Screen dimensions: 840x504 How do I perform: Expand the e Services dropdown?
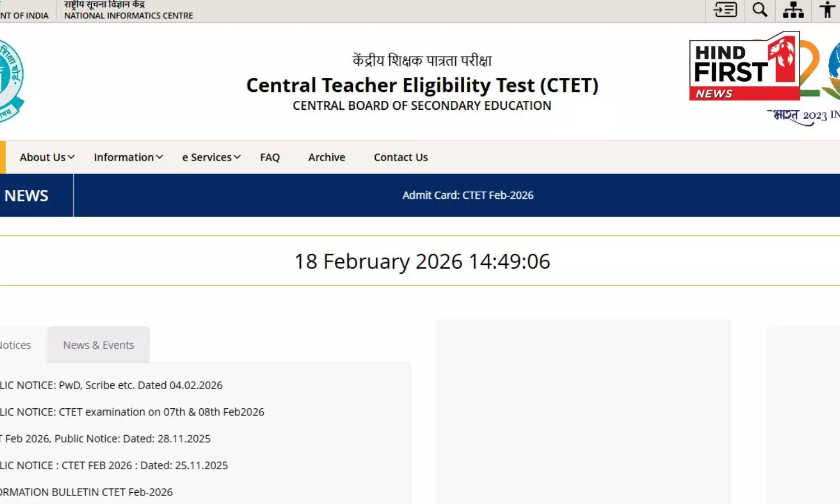pyautogui.click(x=211, y=157)
